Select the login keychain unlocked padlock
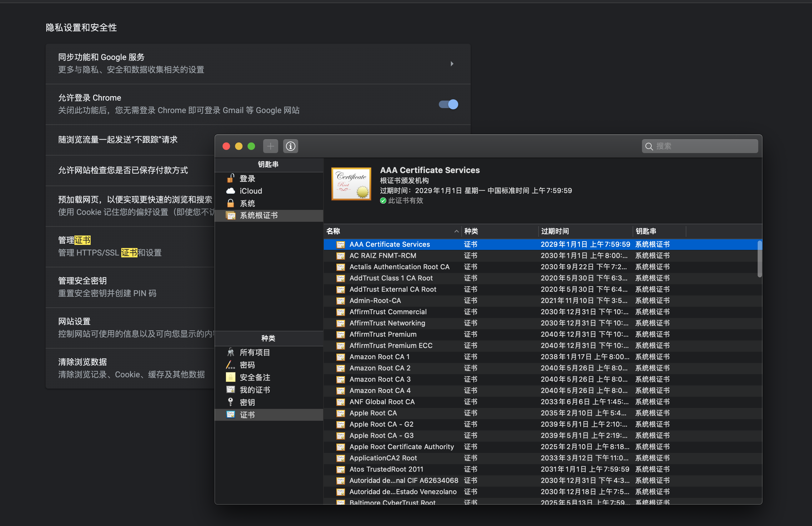Viewport: 812px width, 526px height. (x=231, y=178)
